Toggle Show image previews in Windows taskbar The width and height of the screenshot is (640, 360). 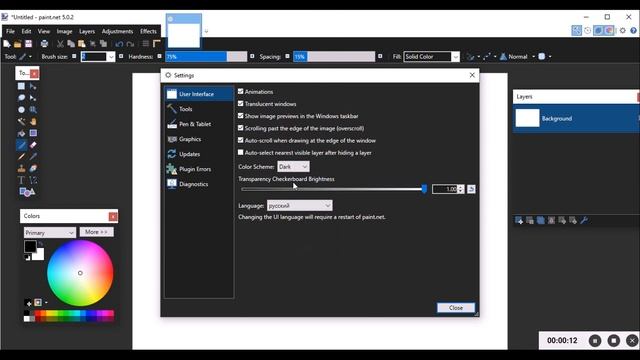click(240, 116)
